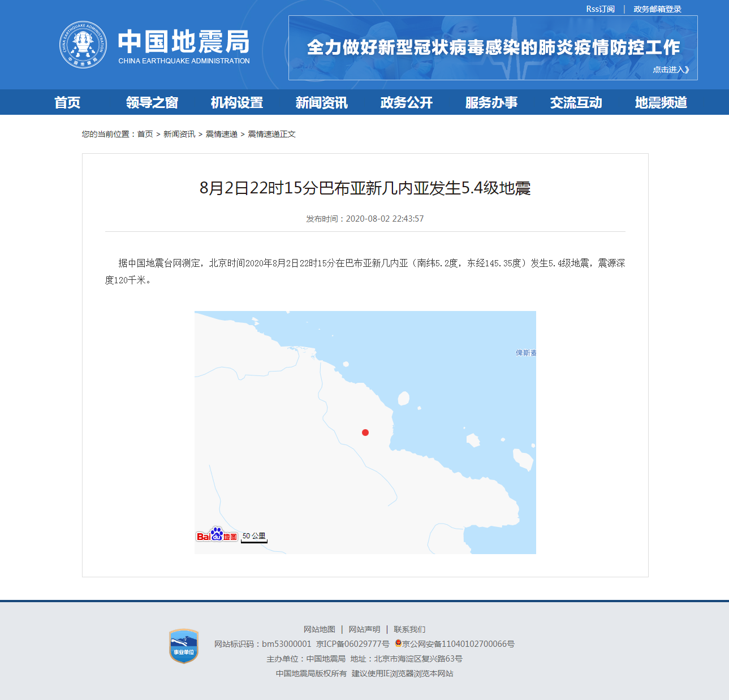Open the 政务公开 navigation item
The height and width of the screenshot is (700, 729).
(406, 102)
